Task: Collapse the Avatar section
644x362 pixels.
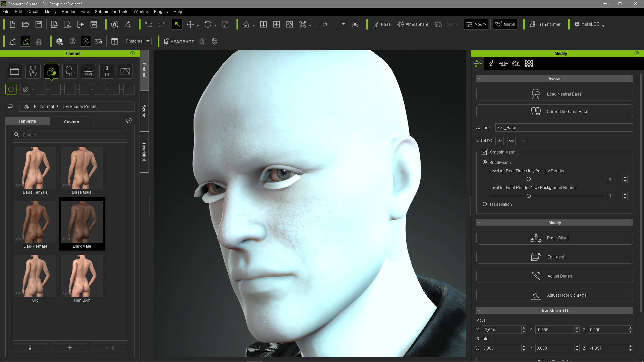Action: click(x=479, y=78)
